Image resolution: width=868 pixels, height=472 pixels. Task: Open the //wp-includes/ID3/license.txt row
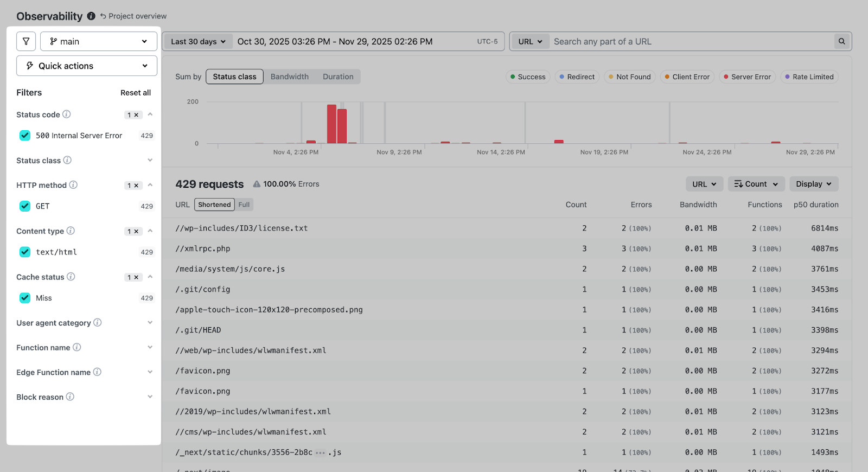click(x=507, y=228)
